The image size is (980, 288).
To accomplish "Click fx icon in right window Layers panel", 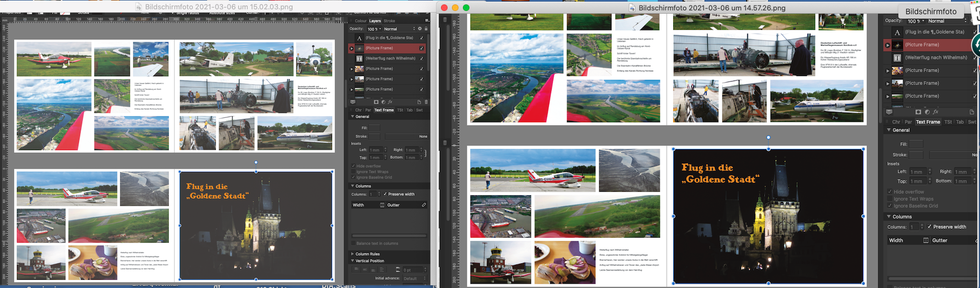I will [936, 112].
